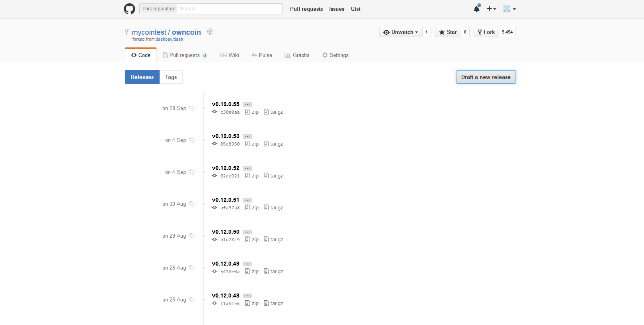Screen dimensions: 644x325
Task: Expand the Unwatch dropdown
Action: 401,32
